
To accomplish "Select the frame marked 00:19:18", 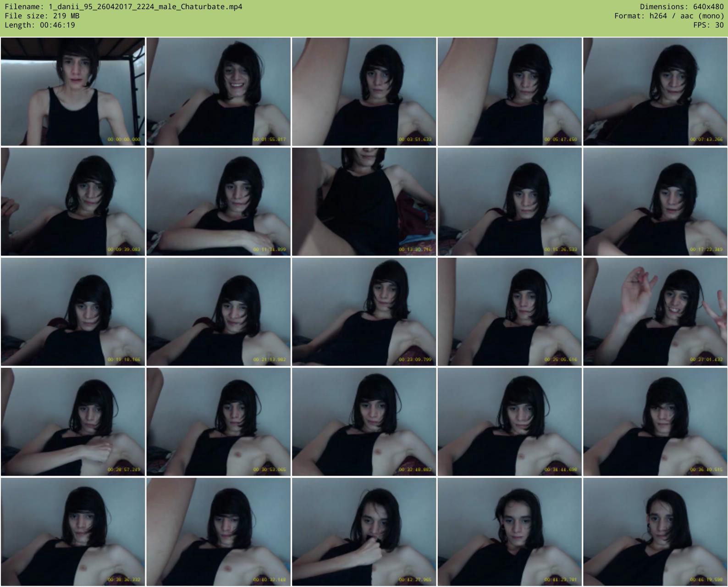I will 73,312.
